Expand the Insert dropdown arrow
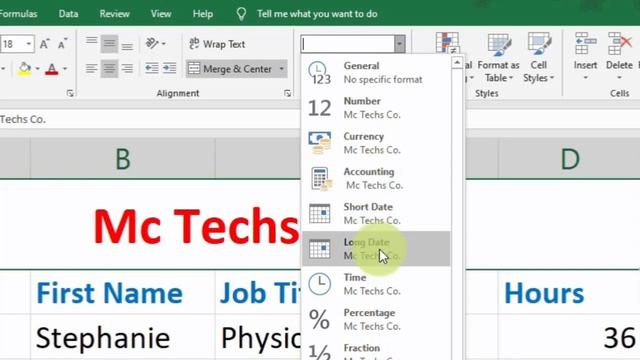Screen dimensions: 640x360 coord(585,78)
